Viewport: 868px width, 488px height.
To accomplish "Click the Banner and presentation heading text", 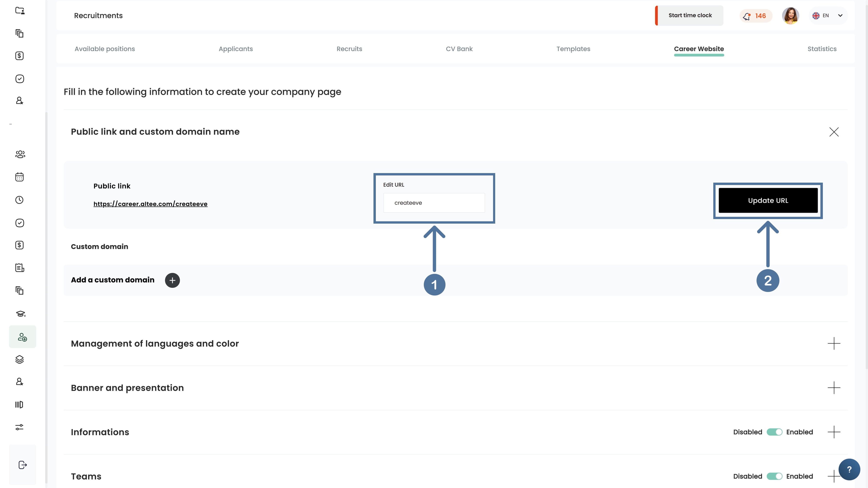I will click(x=127, y=388).
